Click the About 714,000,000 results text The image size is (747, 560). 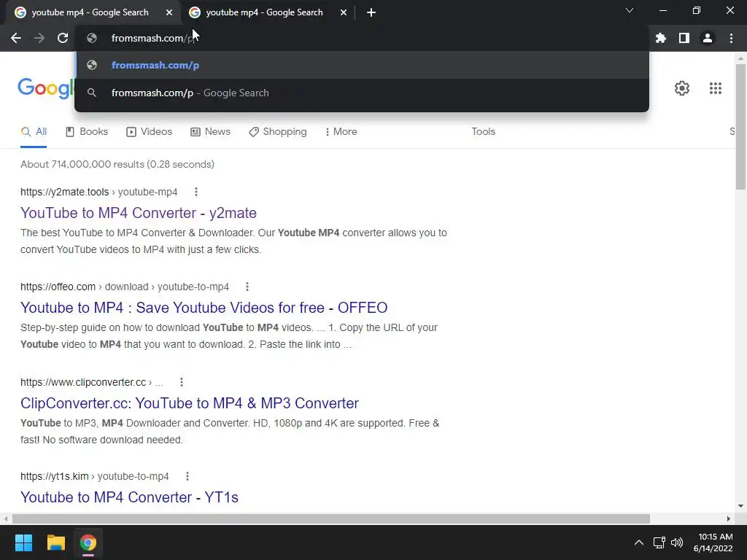pyautogui.click(x=117, y=164)
